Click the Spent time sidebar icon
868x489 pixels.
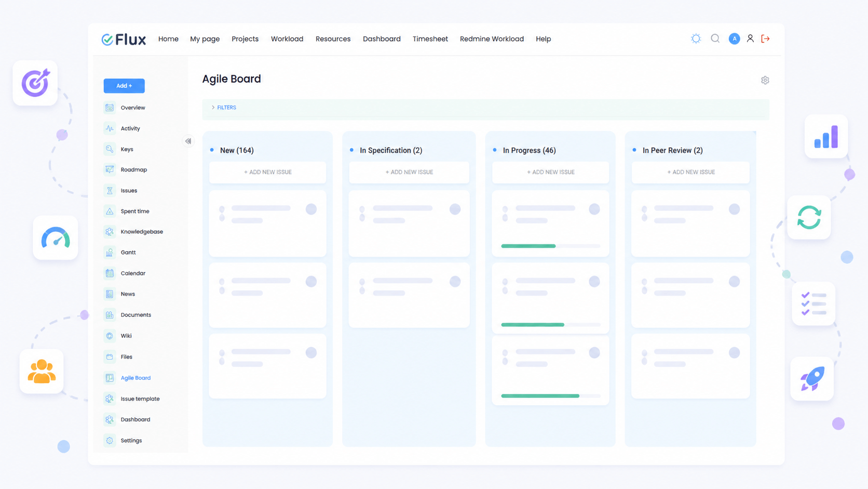pyautogui.click(x=110, y=211)
